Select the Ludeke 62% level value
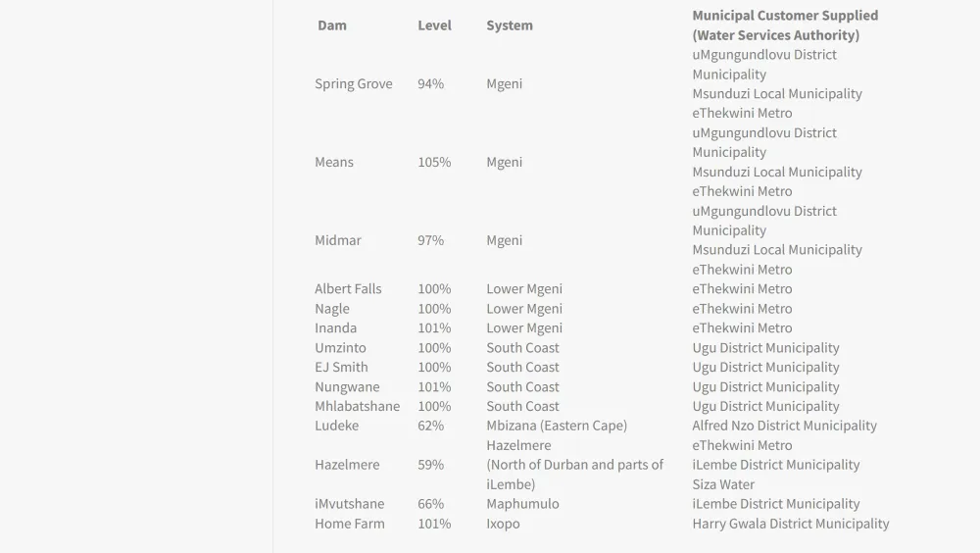The height and width of the screenshot is (553, 980). tap(430, 427)
